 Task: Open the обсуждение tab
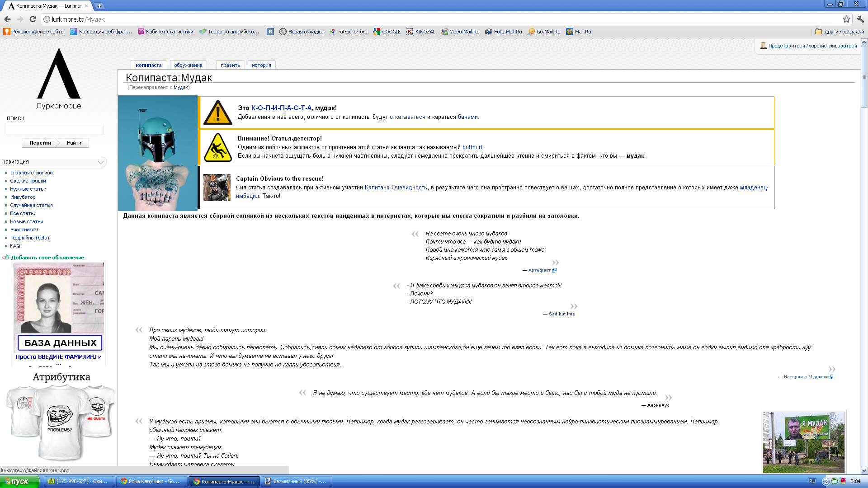[188, 65]
